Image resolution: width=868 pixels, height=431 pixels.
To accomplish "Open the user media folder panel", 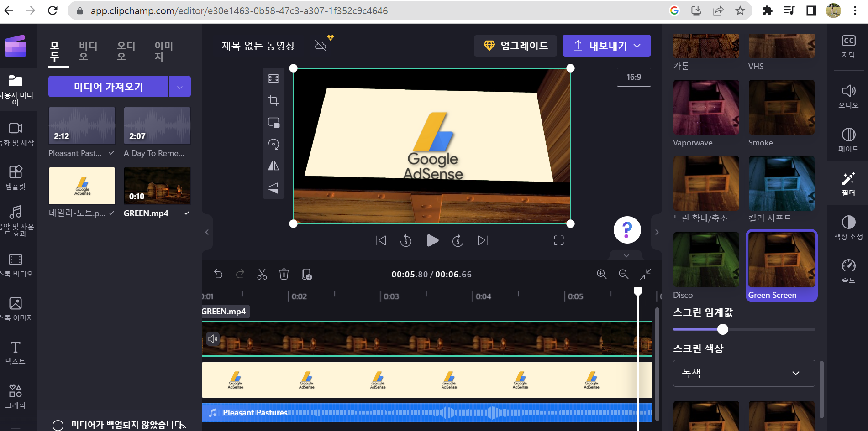I will click(16, 90).
